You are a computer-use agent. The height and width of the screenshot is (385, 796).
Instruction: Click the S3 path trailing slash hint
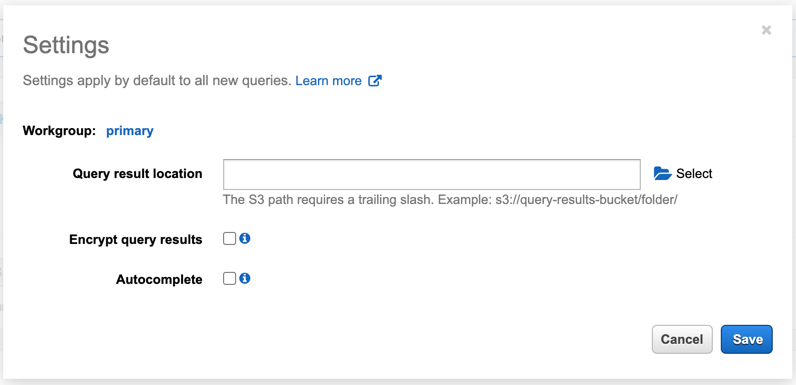(450, 200)
